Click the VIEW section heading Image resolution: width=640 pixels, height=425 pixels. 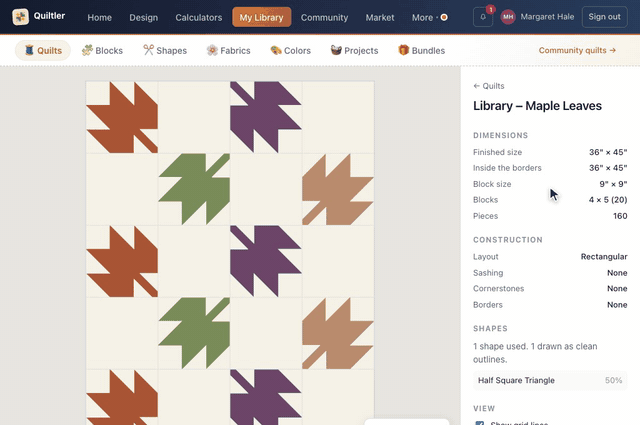coord(484,408)
